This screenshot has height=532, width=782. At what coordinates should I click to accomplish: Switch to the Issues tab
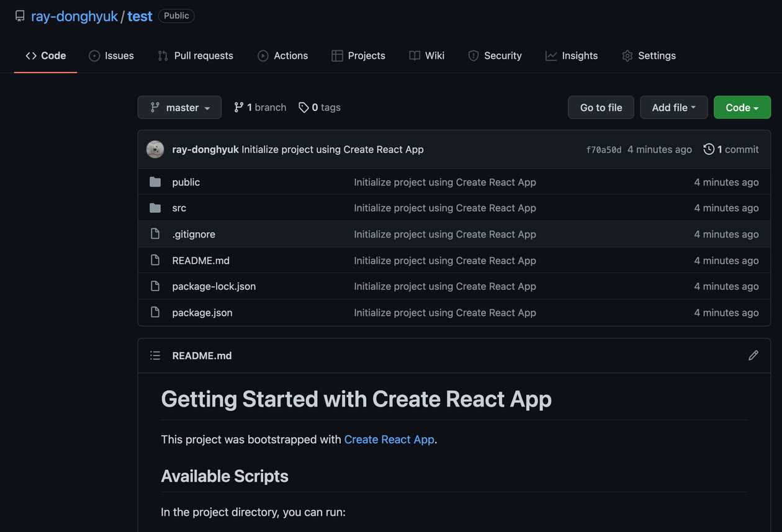click(111, 55)
